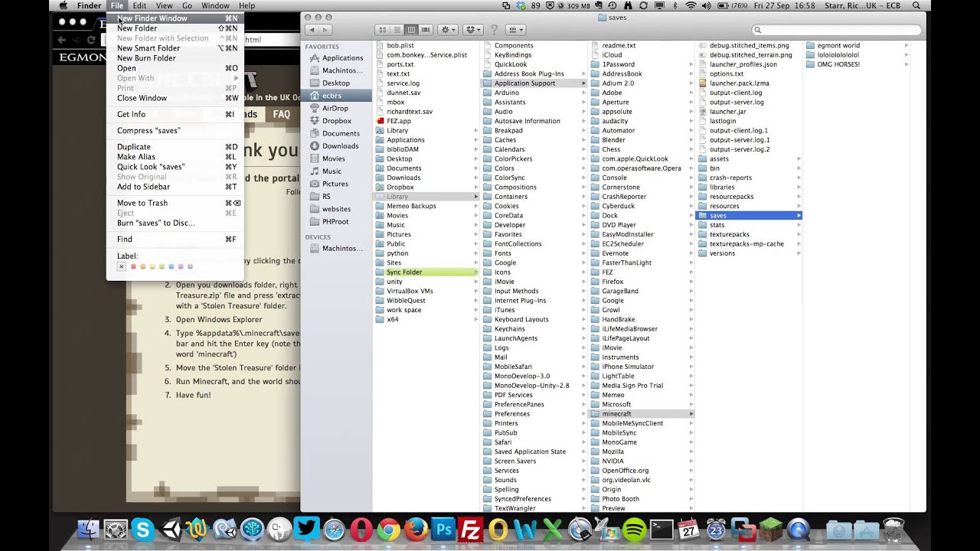
Task: Select Dropbox in Finder sidebar
Action: tap(336, 121)
